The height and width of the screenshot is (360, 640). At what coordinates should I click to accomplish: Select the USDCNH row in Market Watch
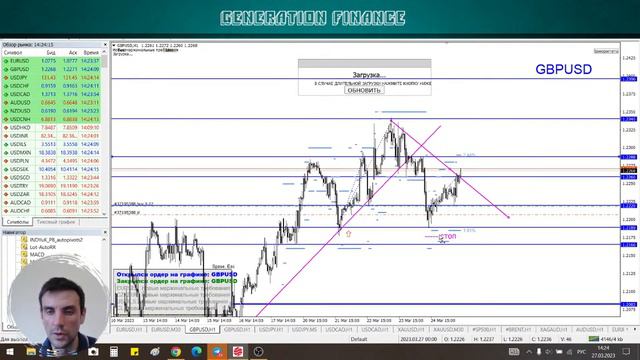click(51, 119)
